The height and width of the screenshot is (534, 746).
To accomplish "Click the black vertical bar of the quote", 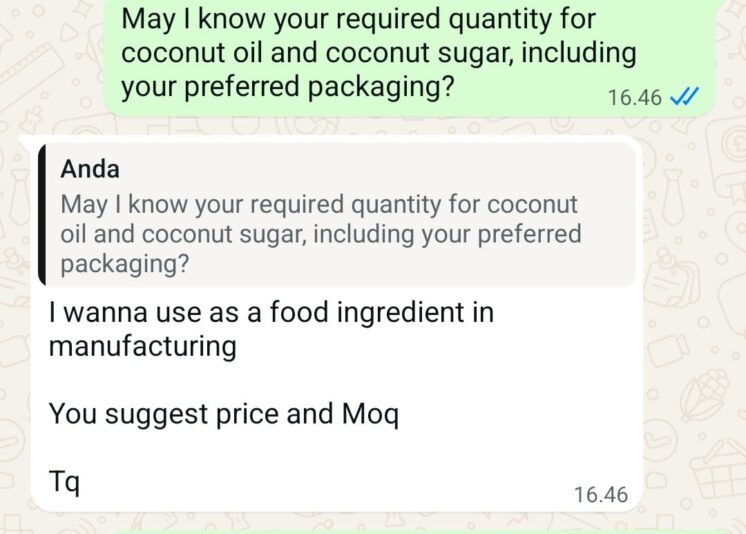I will 40,214.
